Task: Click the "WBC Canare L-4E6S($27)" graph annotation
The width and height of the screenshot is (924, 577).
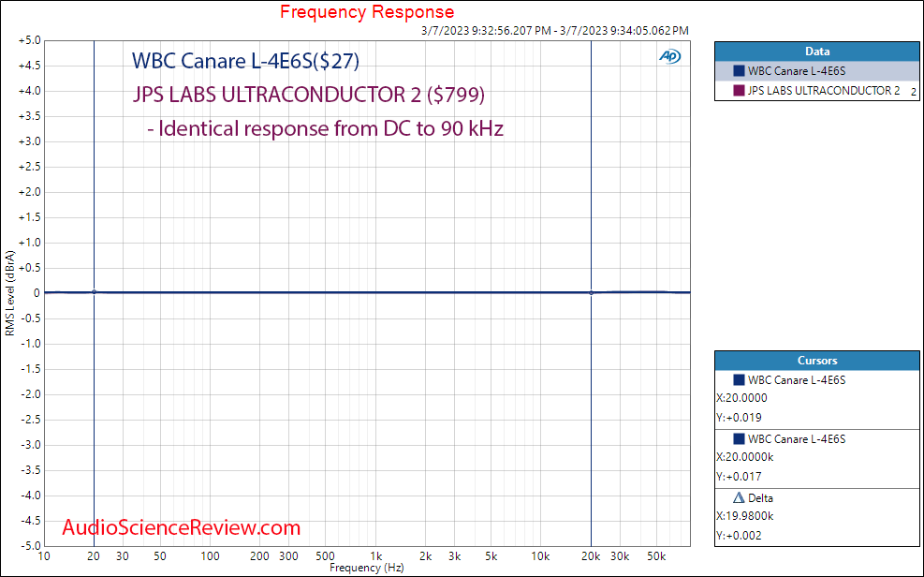Action: 245,61
